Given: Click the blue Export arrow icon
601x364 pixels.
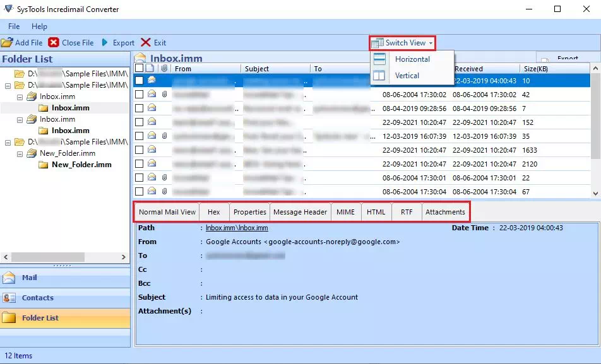Looking at the screenshot, I should click(x=105, y=42).
